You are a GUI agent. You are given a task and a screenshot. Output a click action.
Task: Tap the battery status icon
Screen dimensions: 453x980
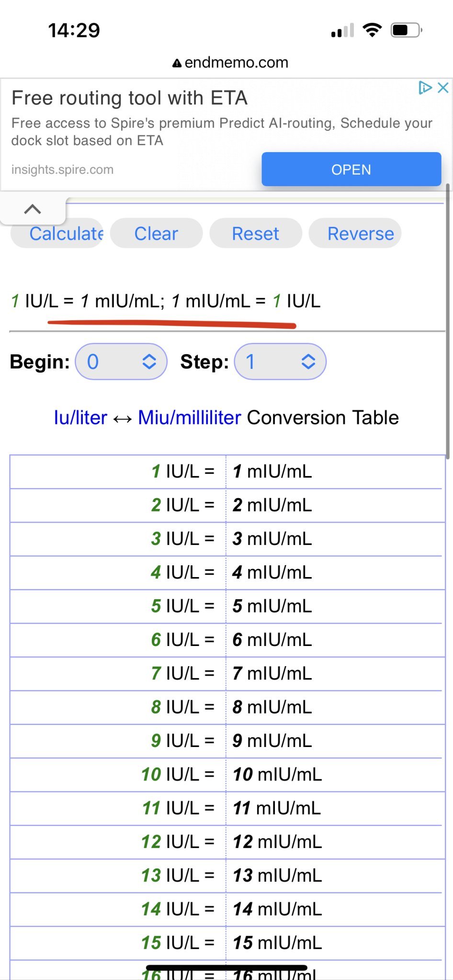coord(406,30)
